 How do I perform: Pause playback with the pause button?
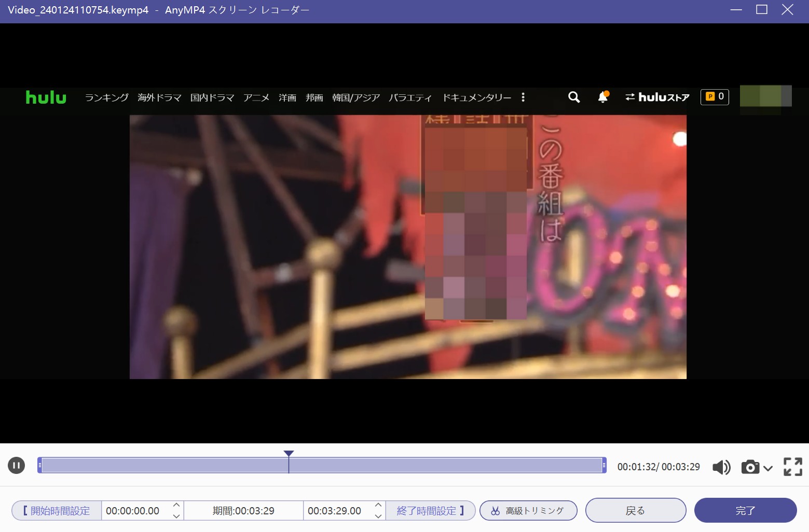click(x=16, y=466)
